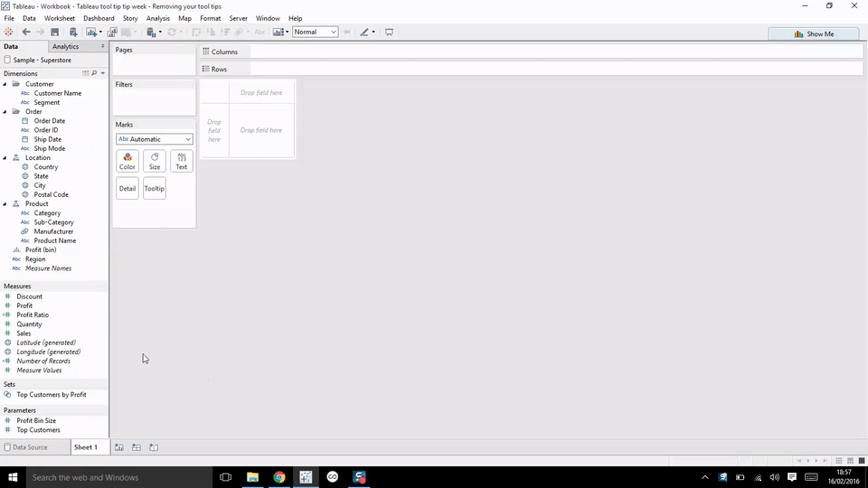The width and height of the screenshot is (868, 488).
Task: Click the Save disk icon in toolbar
Action: click(55, 33)
